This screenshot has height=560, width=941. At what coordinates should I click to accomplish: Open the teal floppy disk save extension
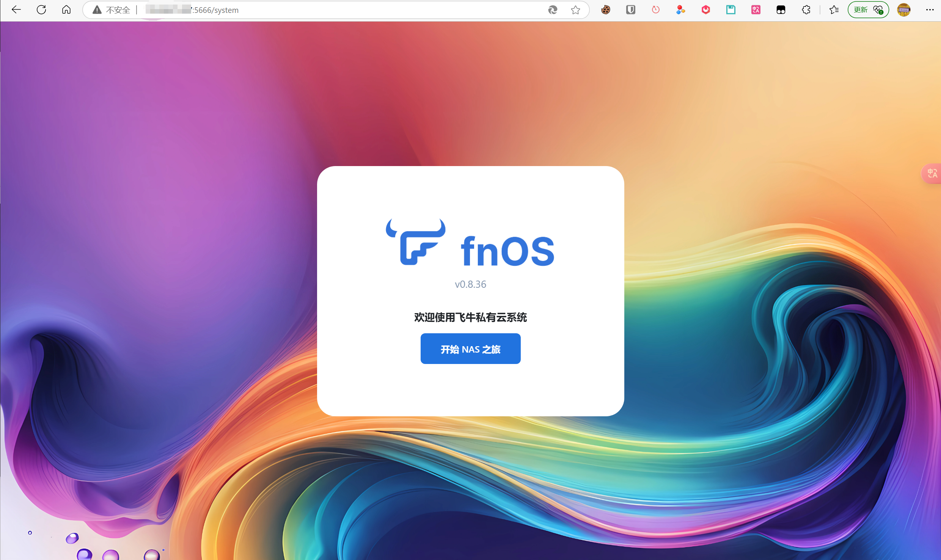tap(731, 10)
